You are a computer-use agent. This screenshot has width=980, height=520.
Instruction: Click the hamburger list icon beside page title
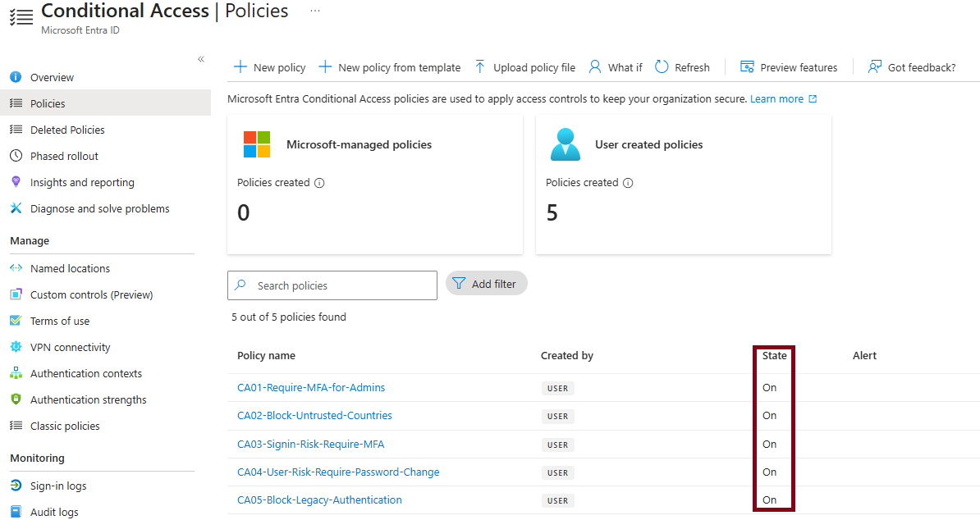tap(21, 17)
